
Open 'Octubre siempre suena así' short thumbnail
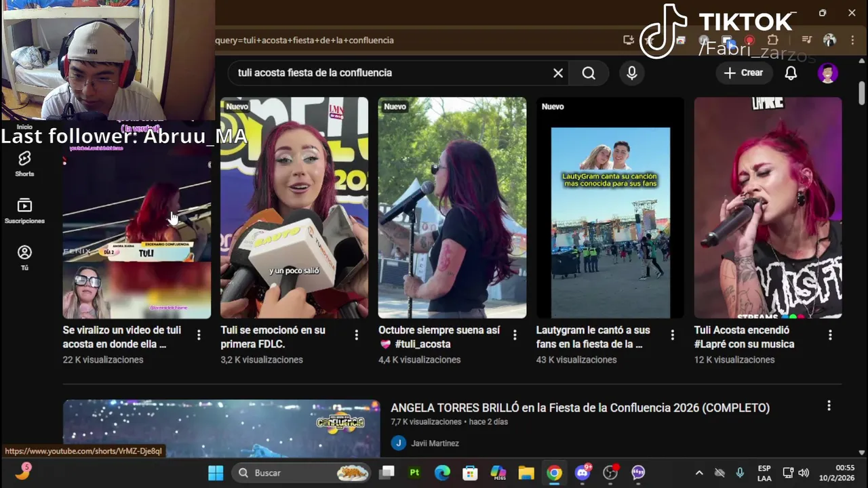tap(452, 208)
